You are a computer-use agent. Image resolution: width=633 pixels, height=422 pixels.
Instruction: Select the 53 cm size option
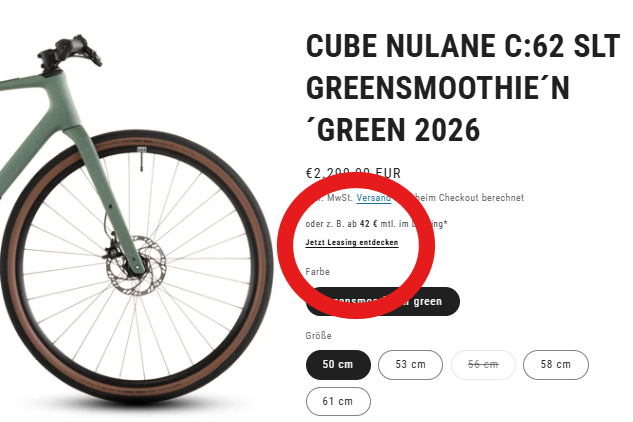click(x=410, y=365)
